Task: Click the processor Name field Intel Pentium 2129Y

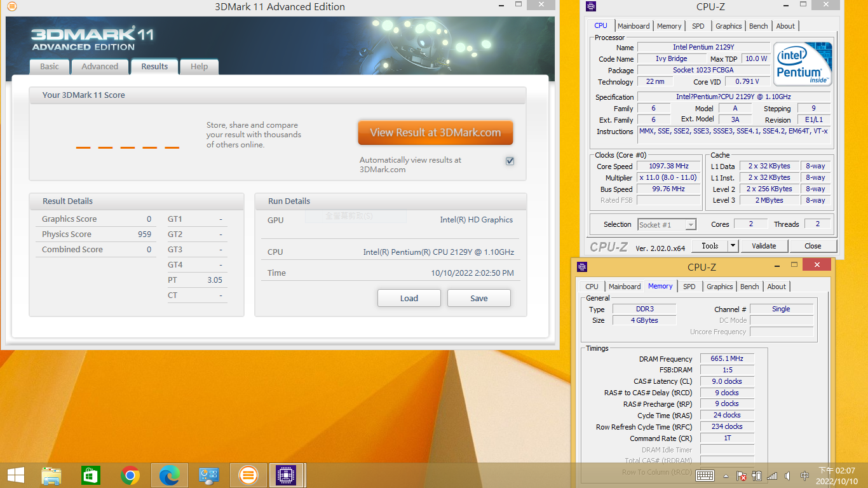Action: [x=703, y=47]
